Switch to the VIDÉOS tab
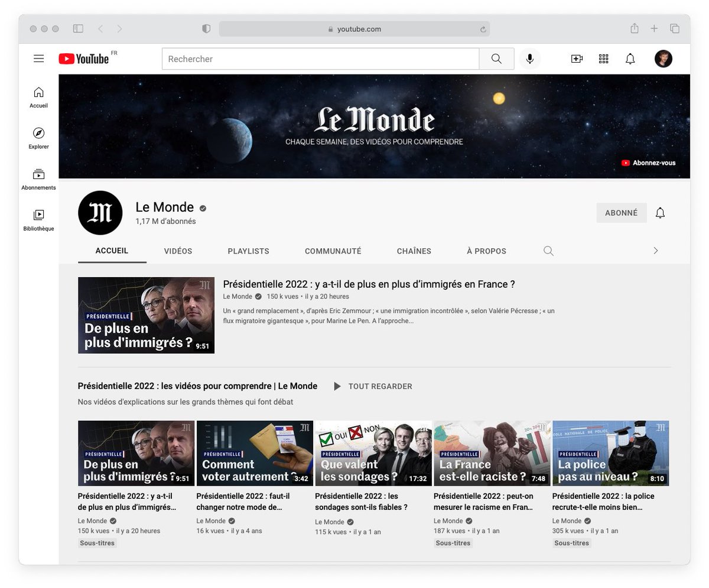Viewport: 709px width, 588px height. point(178,251)
